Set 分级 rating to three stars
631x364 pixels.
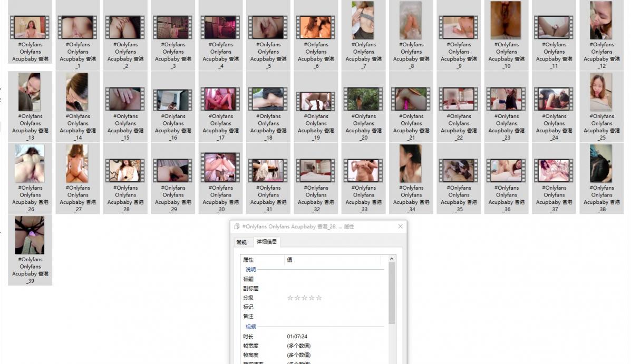click(304, 298)
